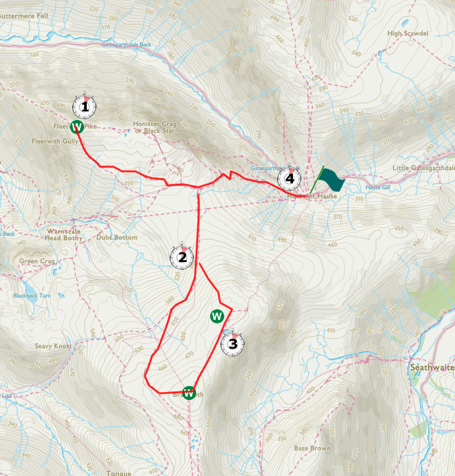Click the Seavy Knott label

[53, 346]
